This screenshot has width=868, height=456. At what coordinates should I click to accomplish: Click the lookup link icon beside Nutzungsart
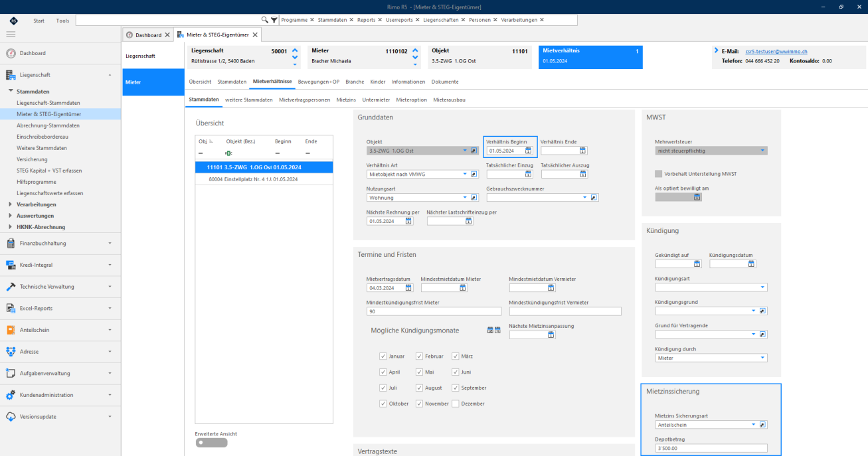coord(474,197)
